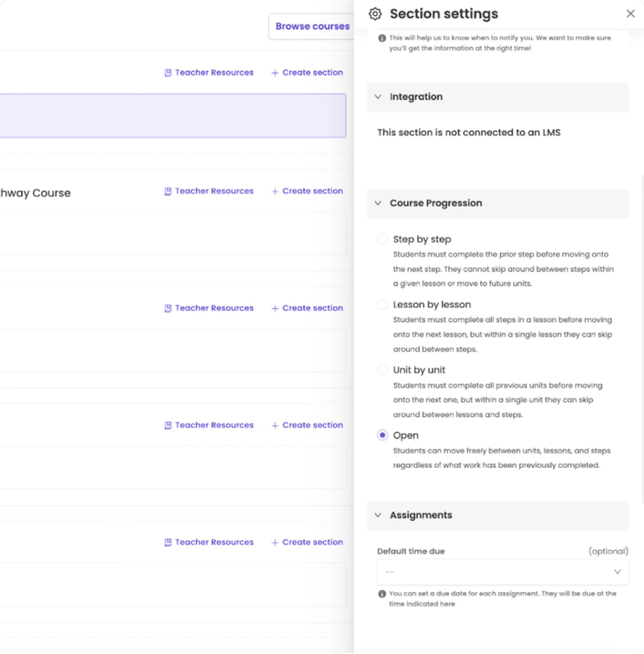Click the Teacher Resources icon for the Pathway Course

pyautogui.click(x=168, y=191)
